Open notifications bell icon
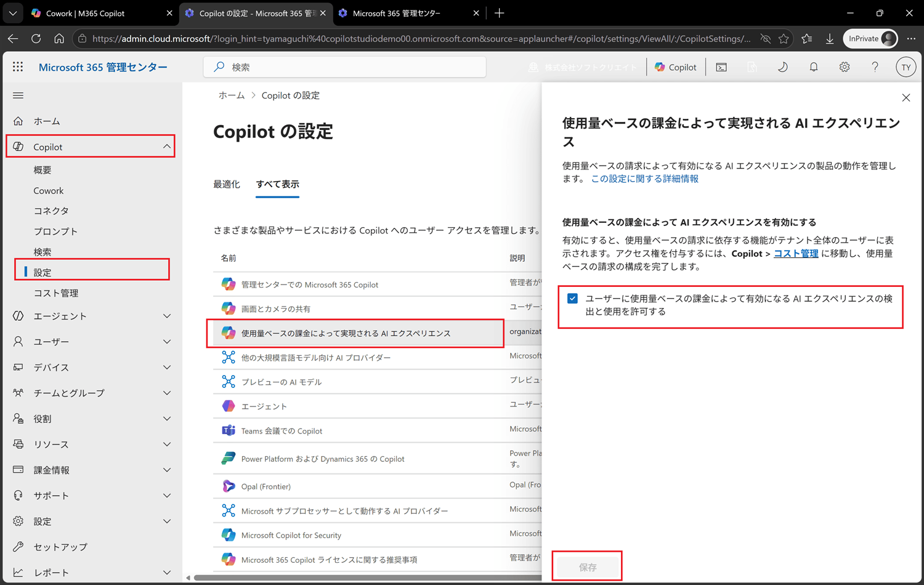The width and height of the screenshot is (924, 585). tap(814, 67)
